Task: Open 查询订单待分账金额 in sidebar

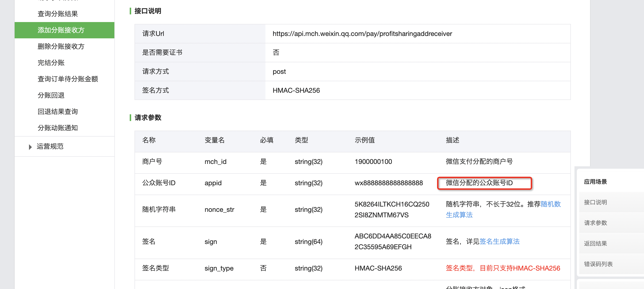Action: (x=68, y=79)
